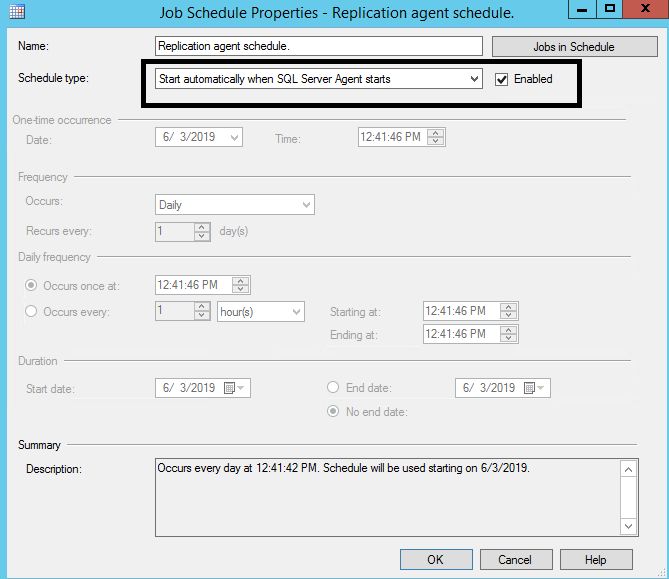Open the Start date calendar picker icon
Viewport: 669px width, 579px height.
click(x=234, y=388)
